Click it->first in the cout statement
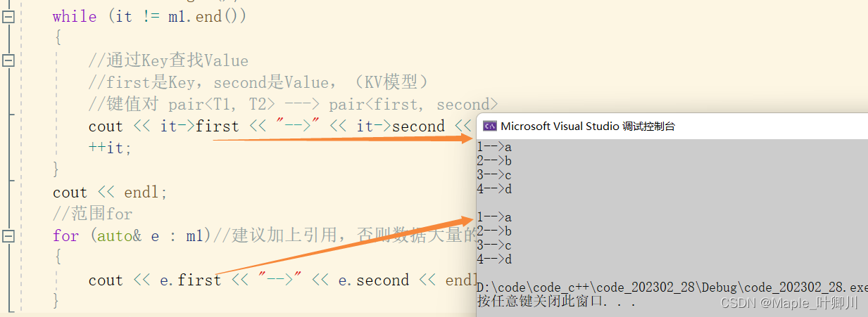 click(x=189, y=127)
